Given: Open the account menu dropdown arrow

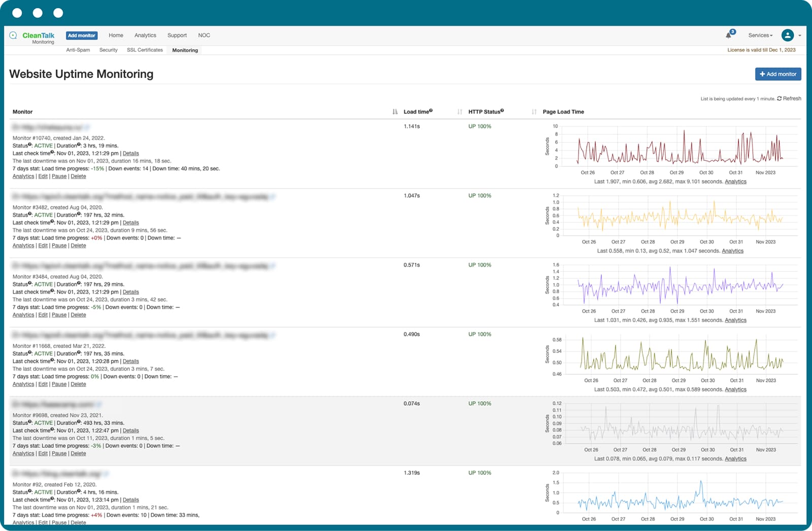Looking at the screenshot, I should tap(800, 36).
